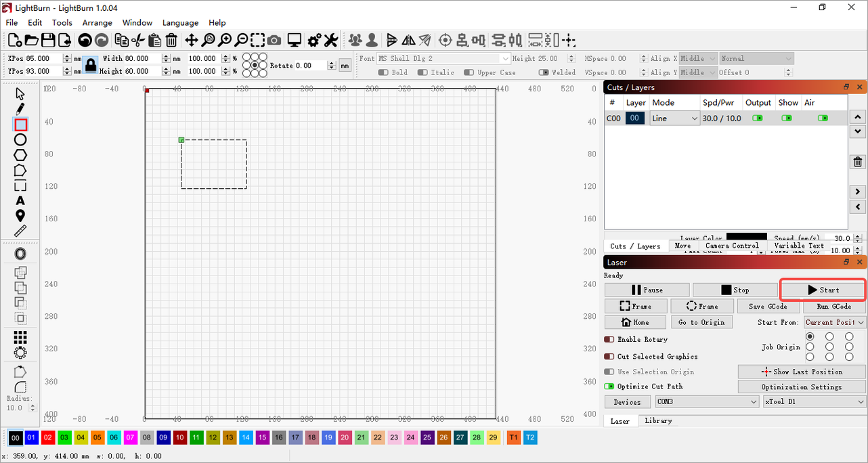Pick tool layer swatch T1
This screenshot has height=463, width=868.
(514, 438)
